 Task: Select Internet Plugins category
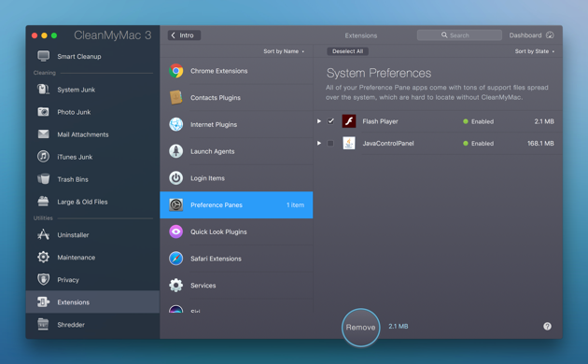236,124
